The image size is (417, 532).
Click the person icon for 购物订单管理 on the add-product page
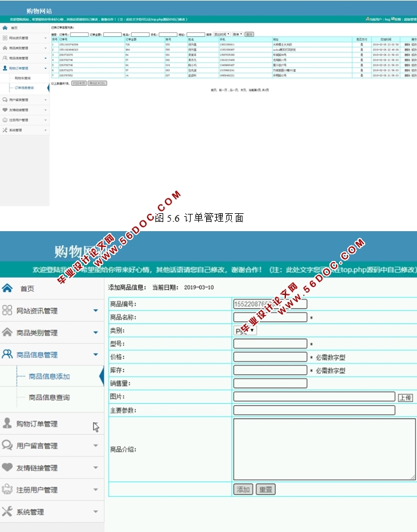pyautogui.click(x=7, y=423)
